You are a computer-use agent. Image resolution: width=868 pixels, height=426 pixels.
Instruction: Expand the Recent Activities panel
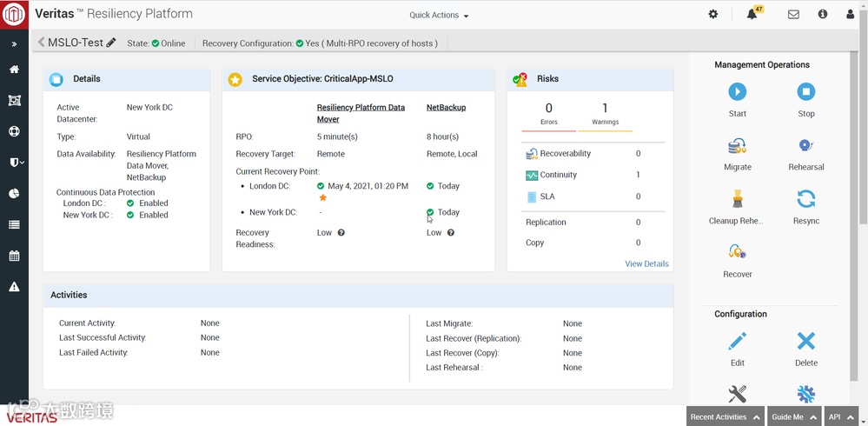725,417
